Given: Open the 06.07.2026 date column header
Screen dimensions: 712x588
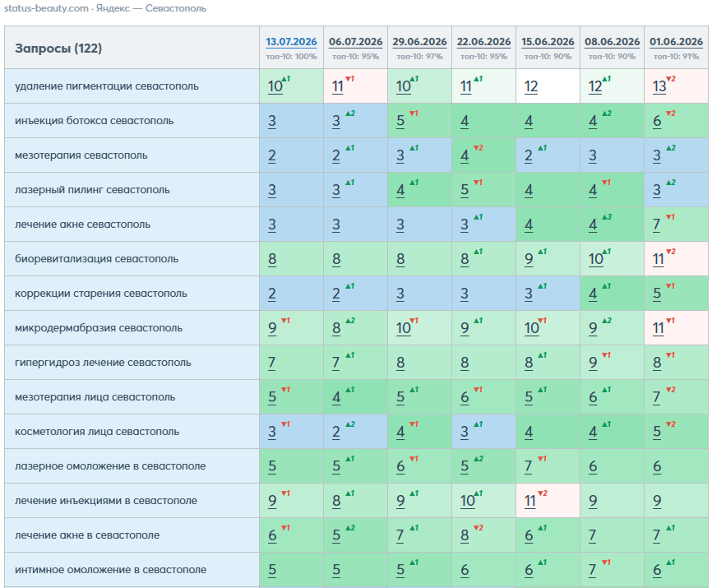Looking at the screenshot, I should [x=355, y=42].
